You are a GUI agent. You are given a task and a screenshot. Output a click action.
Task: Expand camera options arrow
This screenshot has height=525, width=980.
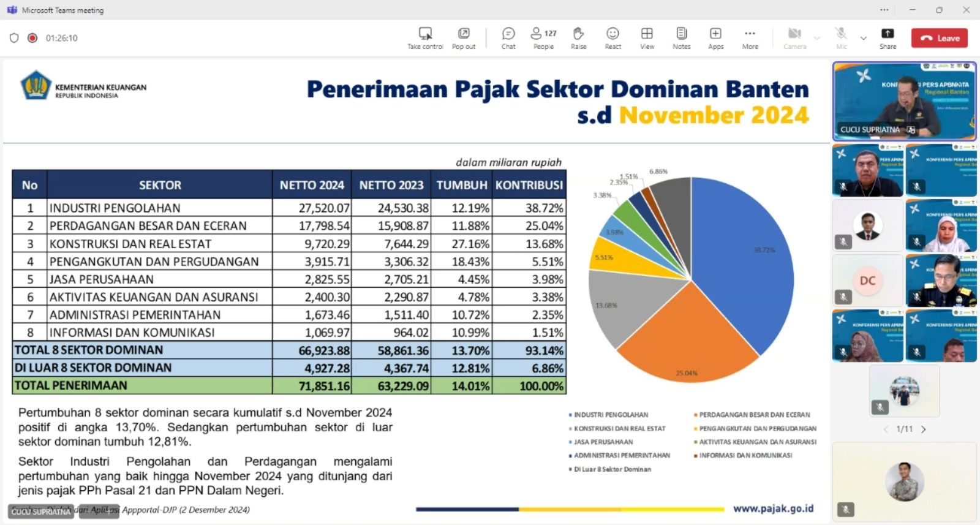816,38
